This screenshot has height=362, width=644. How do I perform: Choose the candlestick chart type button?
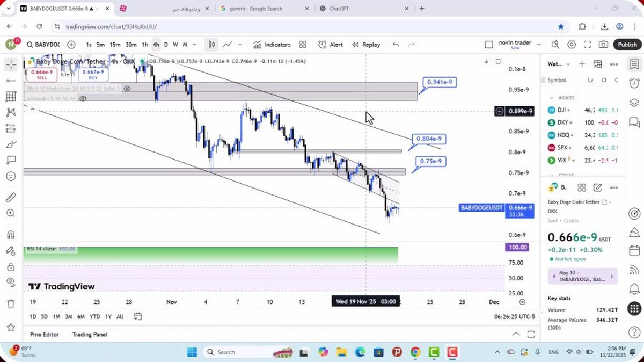[212, 45]
